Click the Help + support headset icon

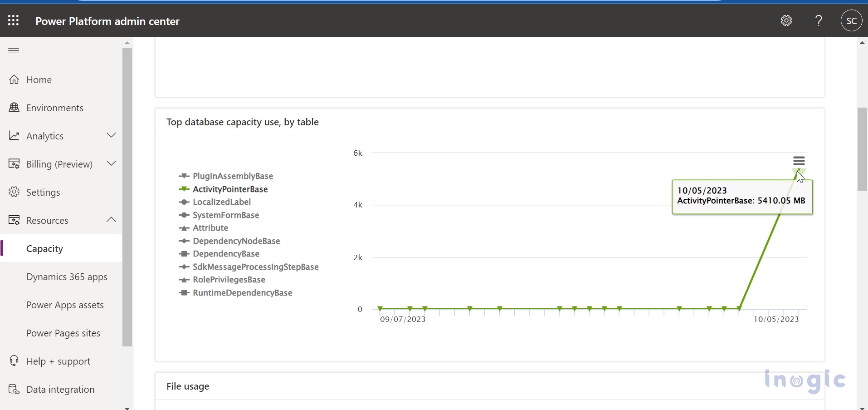pos(14,361)
